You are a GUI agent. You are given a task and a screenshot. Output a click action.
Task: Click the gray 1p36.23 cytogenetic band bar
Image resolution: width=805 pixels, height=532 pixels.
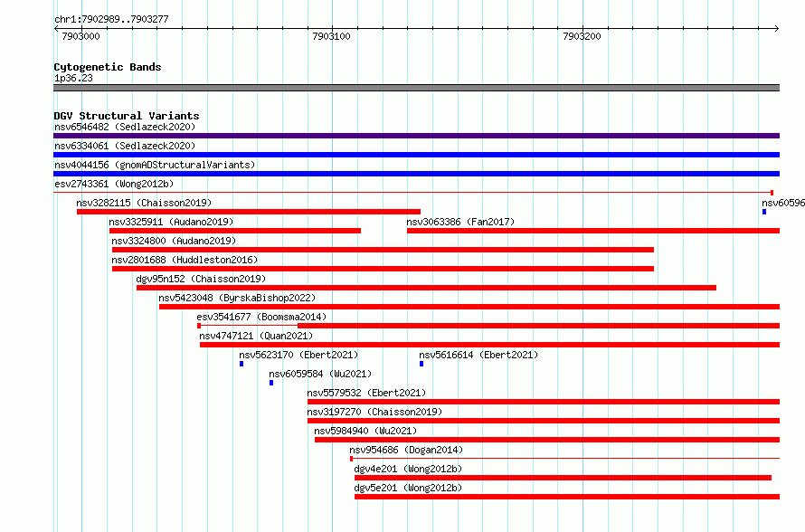point(416,88)
